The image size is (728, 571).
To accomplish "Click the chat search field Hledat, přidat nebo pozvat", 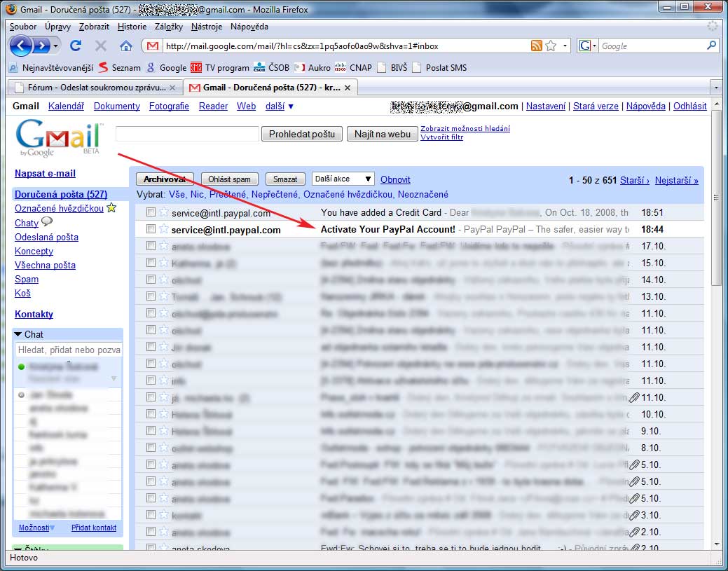I will pos(69,350).
